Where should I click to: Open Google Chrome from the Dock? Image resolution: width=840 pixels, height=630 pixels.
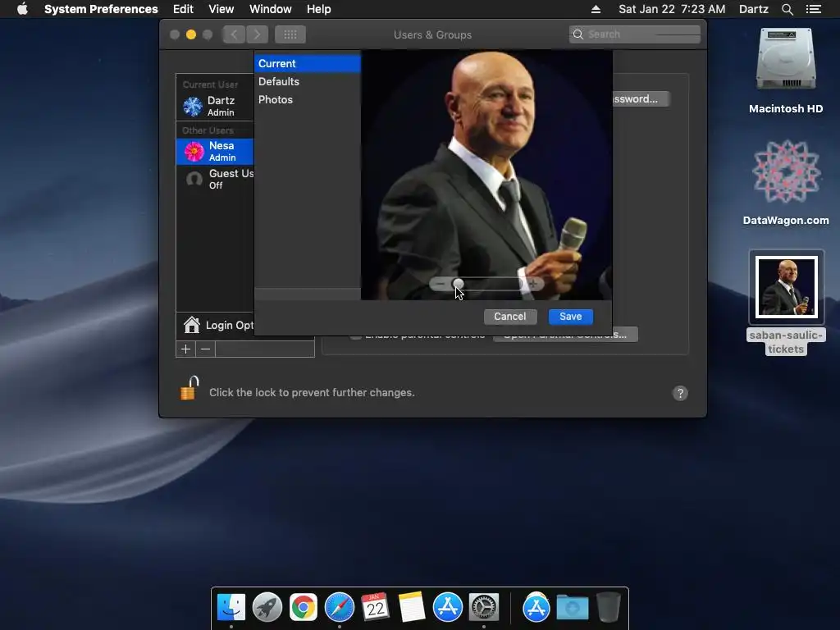pyautogui.click(x=304, y=607)
